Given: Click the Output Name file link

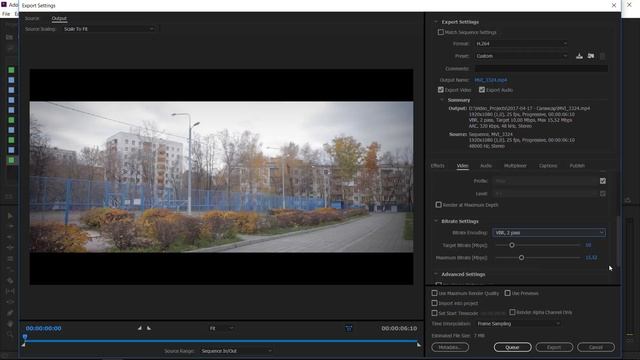Looking at the screenshot, I should [491, 80].
